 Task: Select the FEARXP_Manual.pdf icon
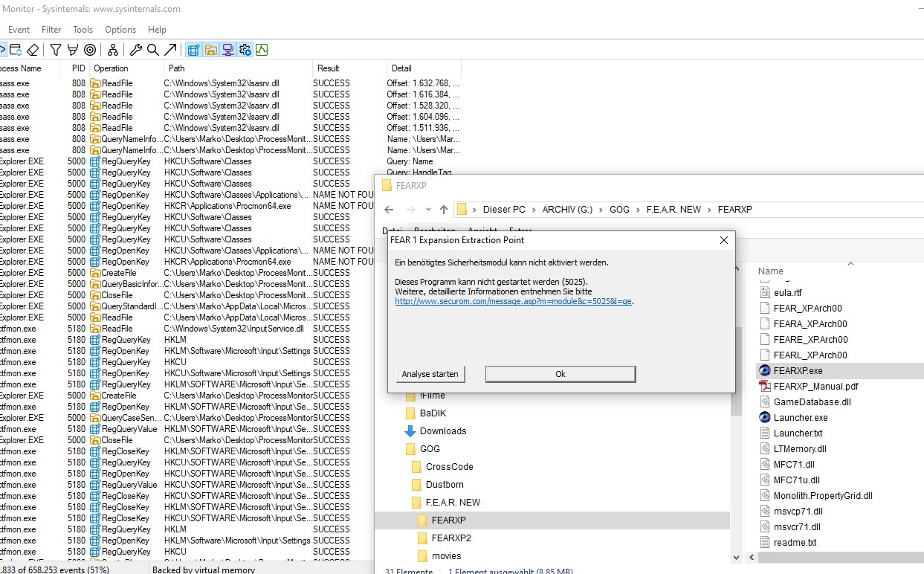click(764, 386)
